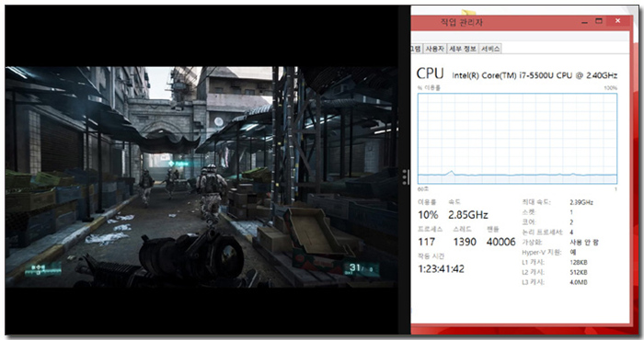Click the 10% utilization value
The width and height of the screenshot is (644, 340).
(428, 215)
